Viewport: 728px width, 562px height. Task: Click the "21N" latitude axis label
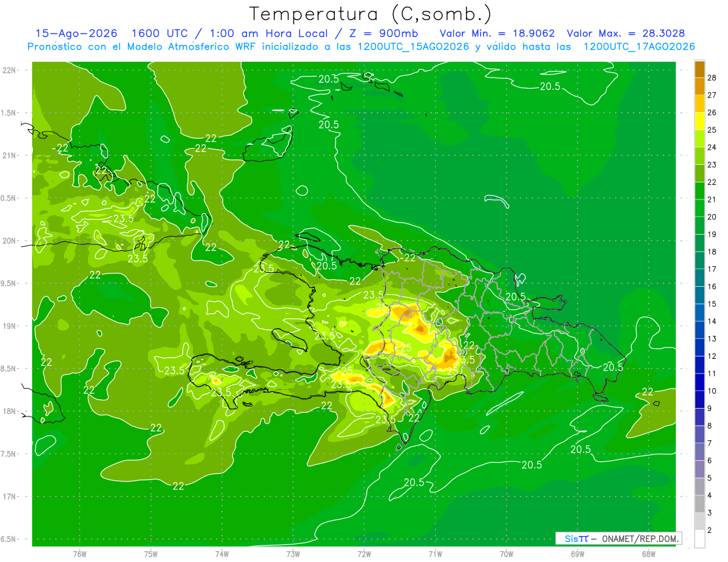coord(9,156)
